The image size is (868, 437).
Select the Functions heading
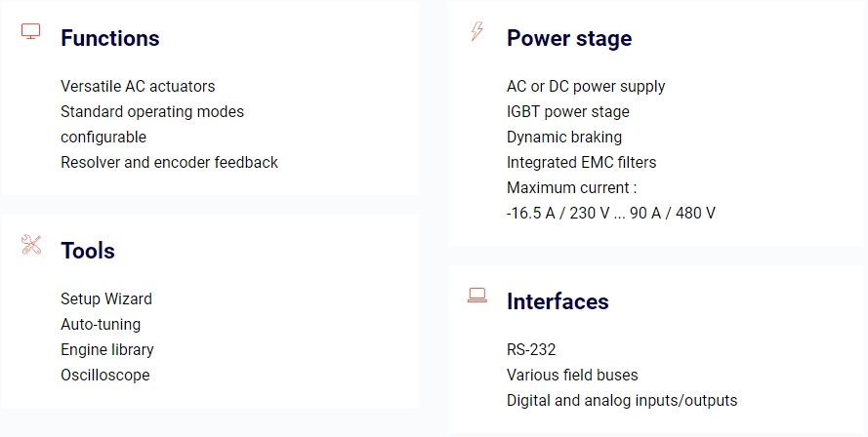110,38
